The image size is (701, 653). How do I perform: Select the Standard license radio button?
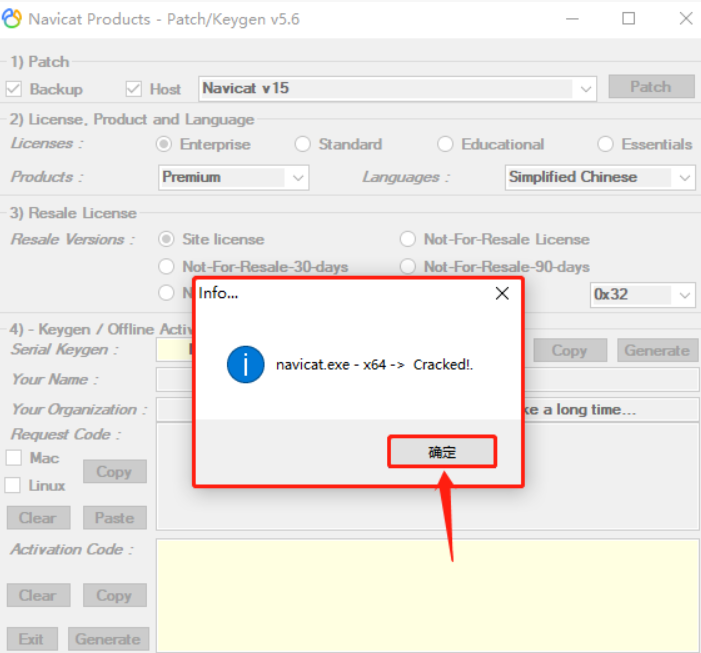click(x=302, y=144)
